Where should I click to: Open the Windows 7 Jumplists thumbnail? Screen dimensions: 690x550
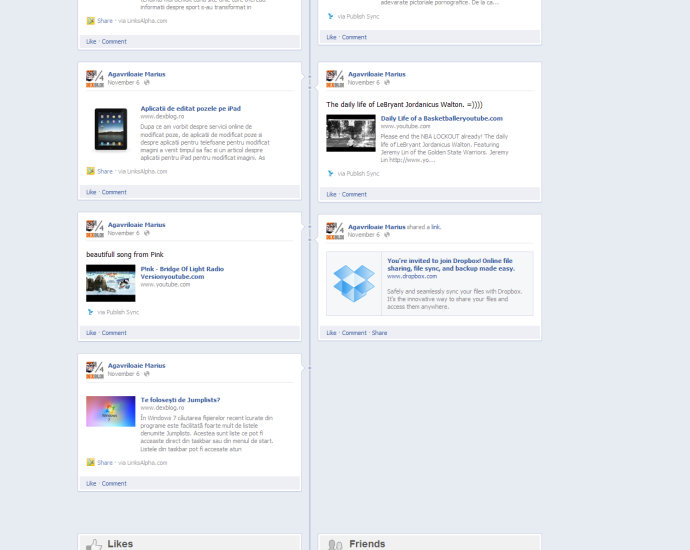click(110, 411)
